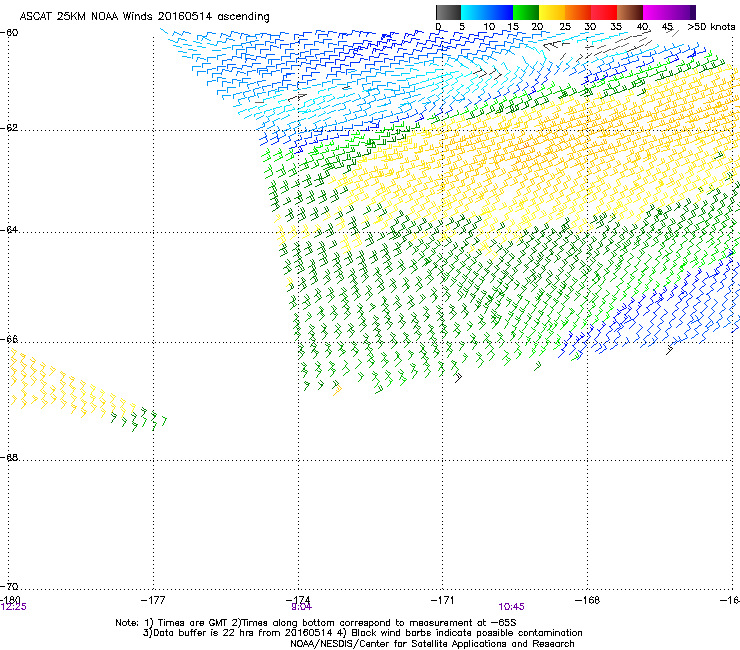Choose the dark purple end of the color bar
Viewport: 740px width, 650px height.
693,12
